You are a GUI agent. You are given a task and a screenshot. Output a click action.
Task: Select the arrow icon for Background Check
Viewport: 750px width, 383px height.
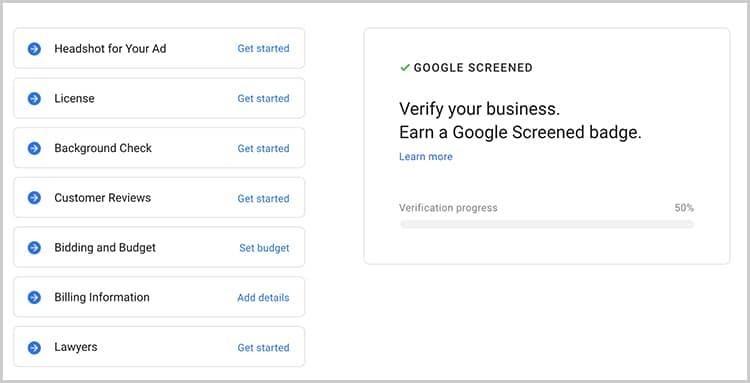click(x=34, y=148)
